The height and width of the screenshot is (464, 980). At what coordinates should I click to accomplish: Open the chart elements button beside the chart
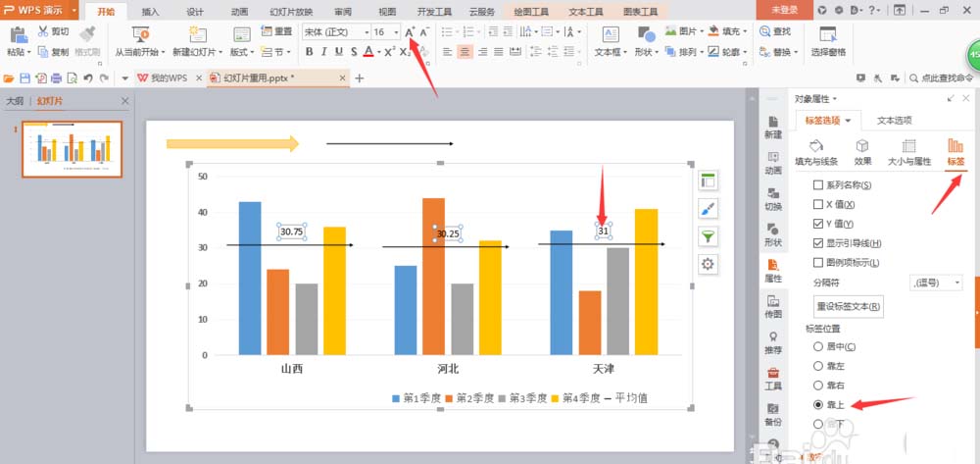(708, 180)
